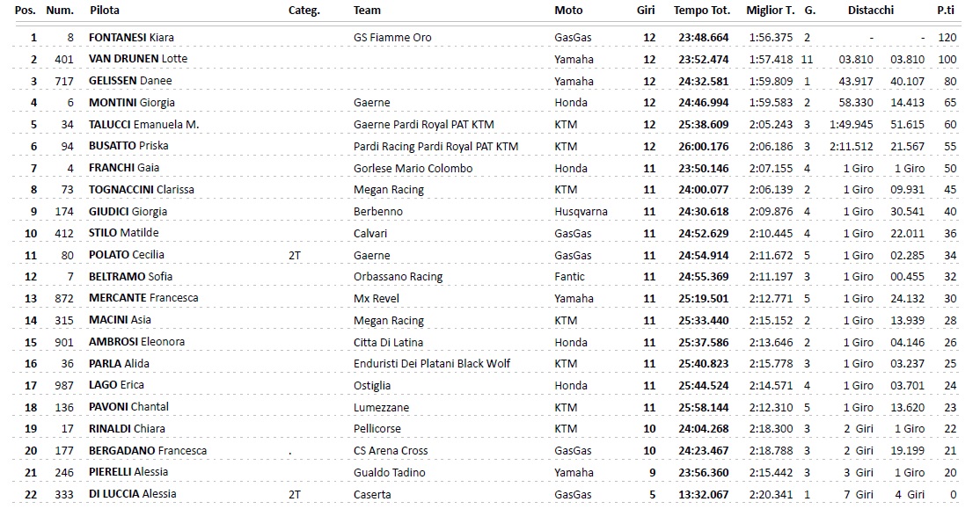Click rider name FONTANESI Kiara

point(133,38)
